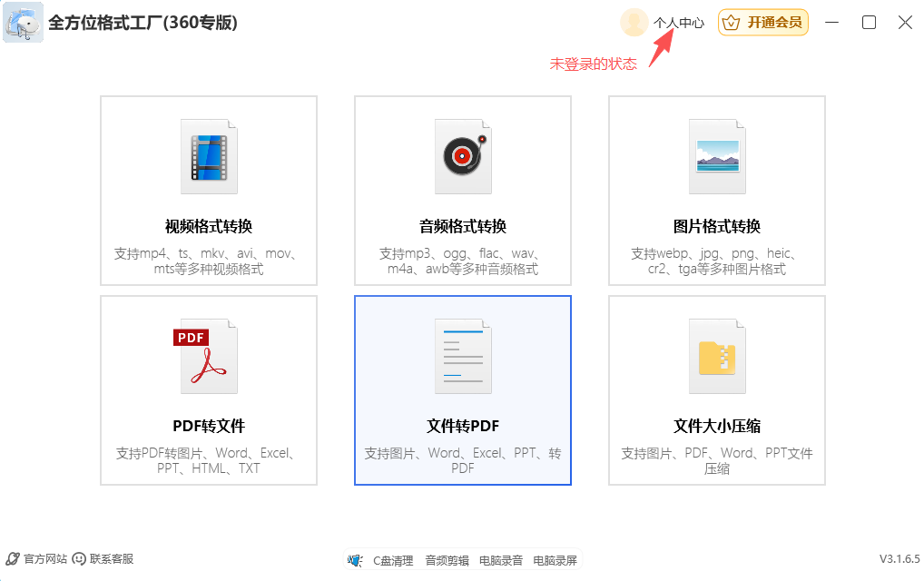This screenshot has height=581, width=924.
Task: Click the video format conversion film icon
Action: coord(209,156)
